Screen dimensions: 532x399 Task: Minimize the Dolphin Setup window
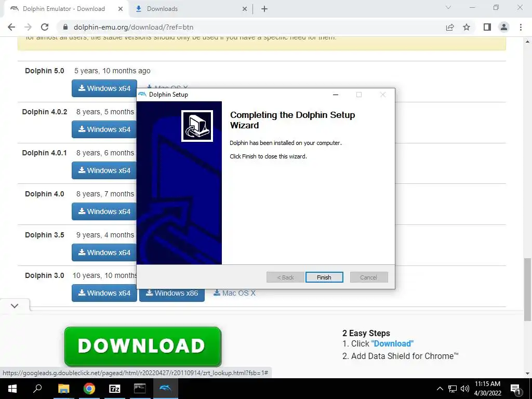click(336, 95)
